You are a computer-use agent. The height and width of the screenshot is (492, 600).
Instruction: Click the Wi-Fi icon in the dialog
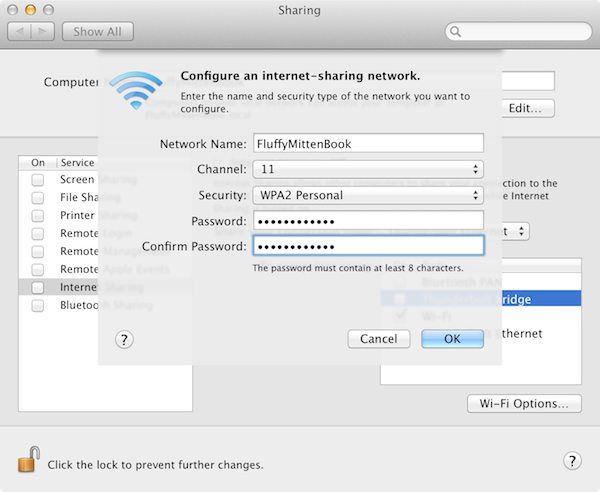click(x=136, y=90)
